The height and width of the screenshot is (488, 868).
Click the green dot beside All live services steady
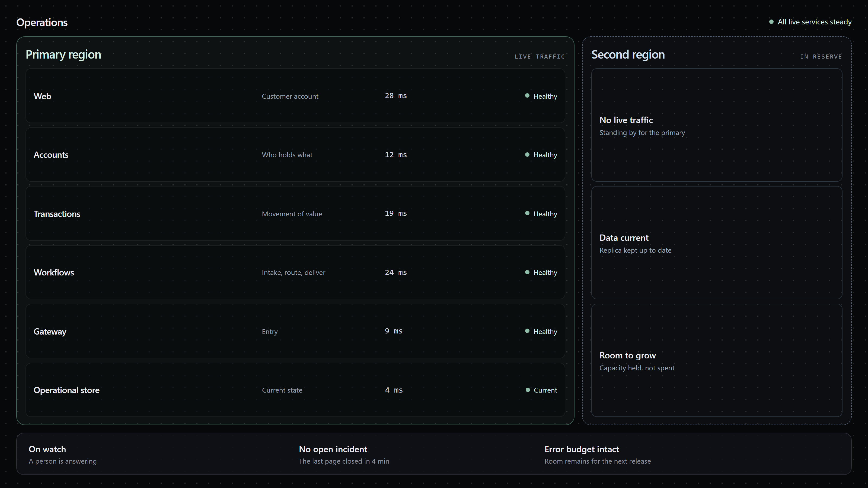point(771,22)
